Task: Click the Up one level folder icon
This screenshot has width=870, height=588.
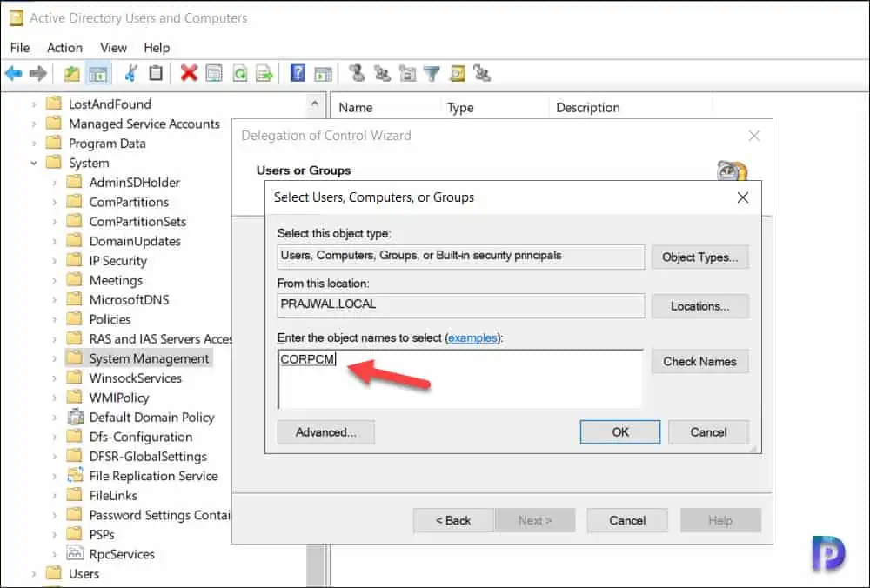Action: coord(71,73)
